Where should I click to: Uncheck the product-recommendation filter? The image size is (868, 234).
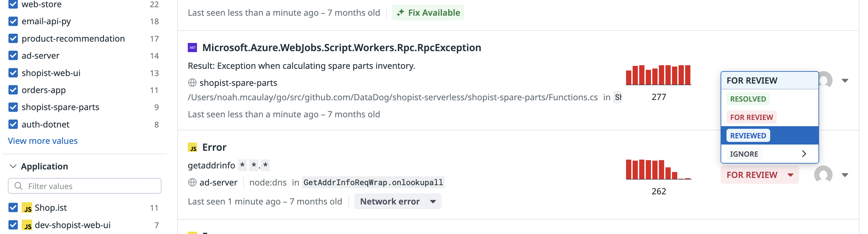tap(13, 39)
